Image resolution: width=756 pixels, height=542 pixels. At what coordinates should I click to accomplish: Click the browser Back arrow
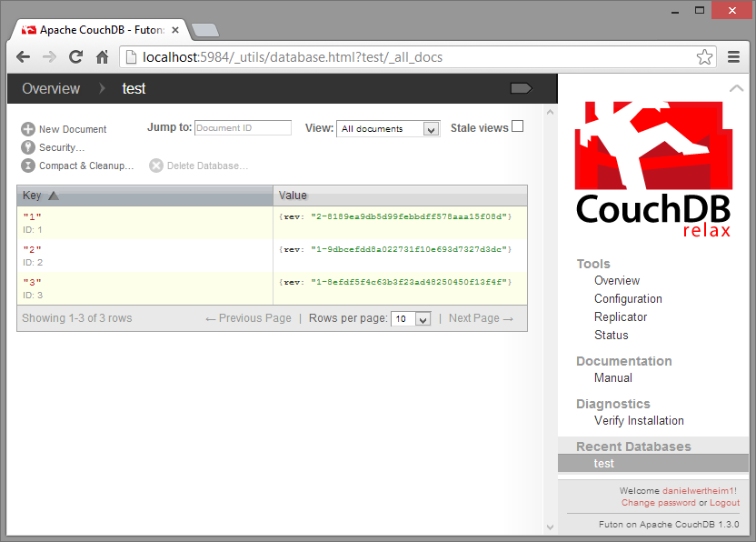point(23,57)
